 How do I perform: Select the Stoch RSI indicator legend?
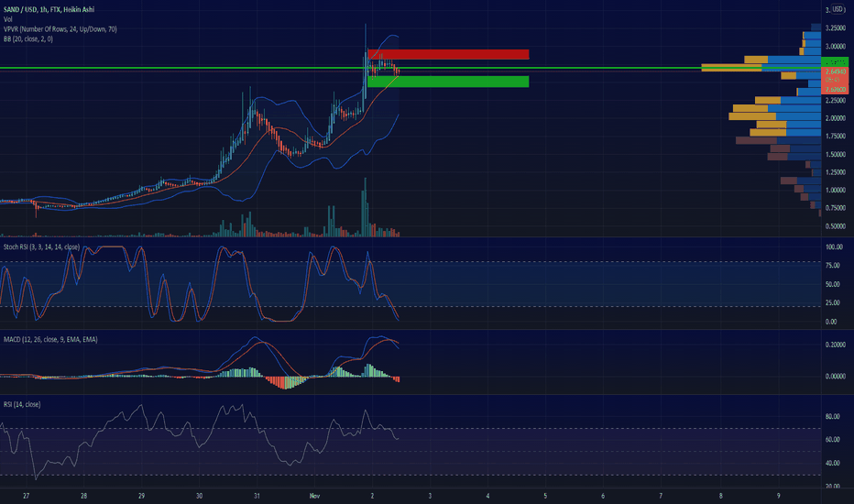click(x=41, y=247)
